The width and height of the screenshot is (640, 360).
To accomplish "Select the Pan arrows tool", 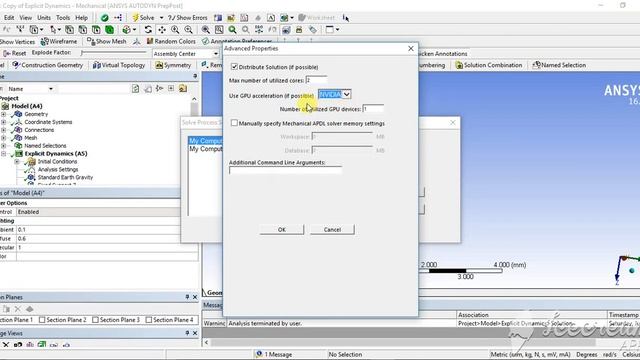I will pos(162,29).
